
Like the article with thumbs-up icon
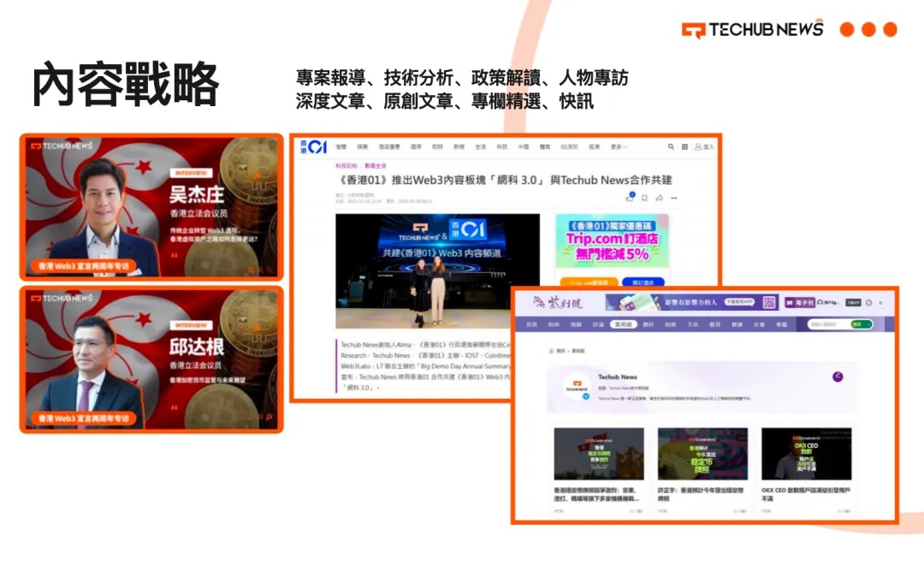click(x=630, y=198)
